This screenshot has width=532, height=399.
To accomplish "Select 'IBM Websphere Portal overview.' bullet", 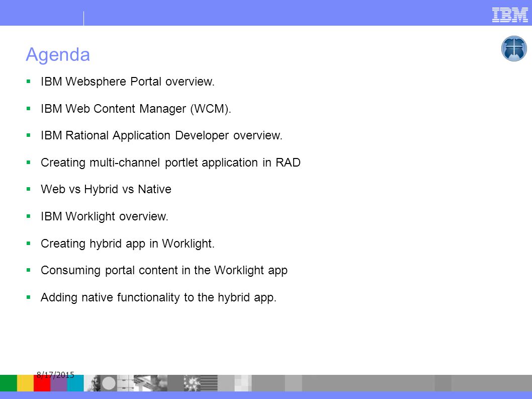I will pyautogui.click(x=128, y=82).
